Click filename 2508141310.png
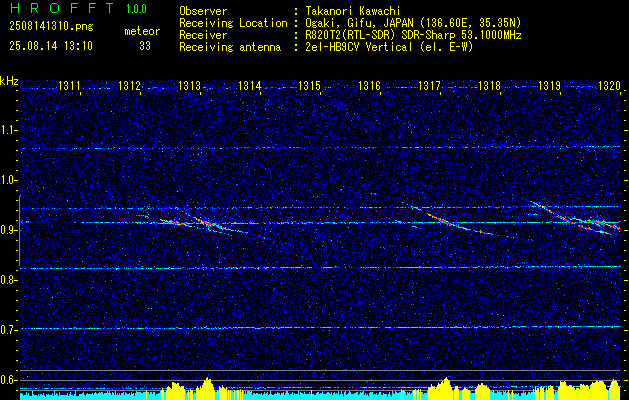Screen dimensions: 629x400 tap(51, 27)
